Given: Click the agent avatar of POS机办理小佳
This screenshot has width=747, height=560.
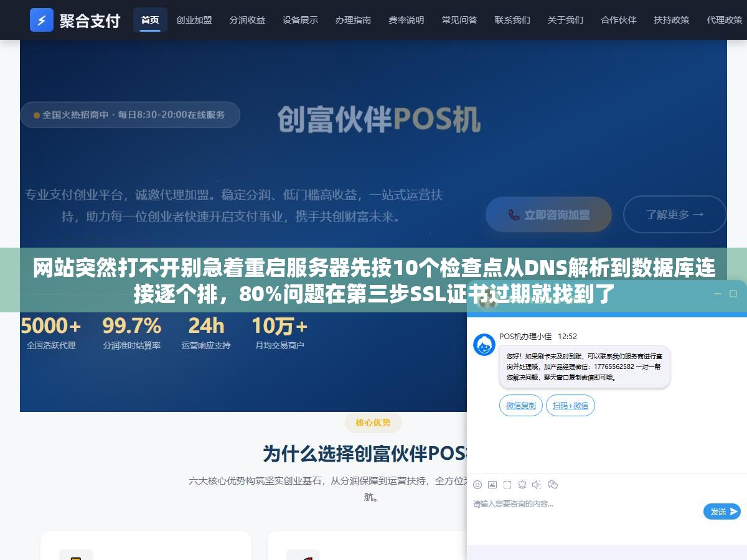Looking at the screenshot, I should 484,345.
